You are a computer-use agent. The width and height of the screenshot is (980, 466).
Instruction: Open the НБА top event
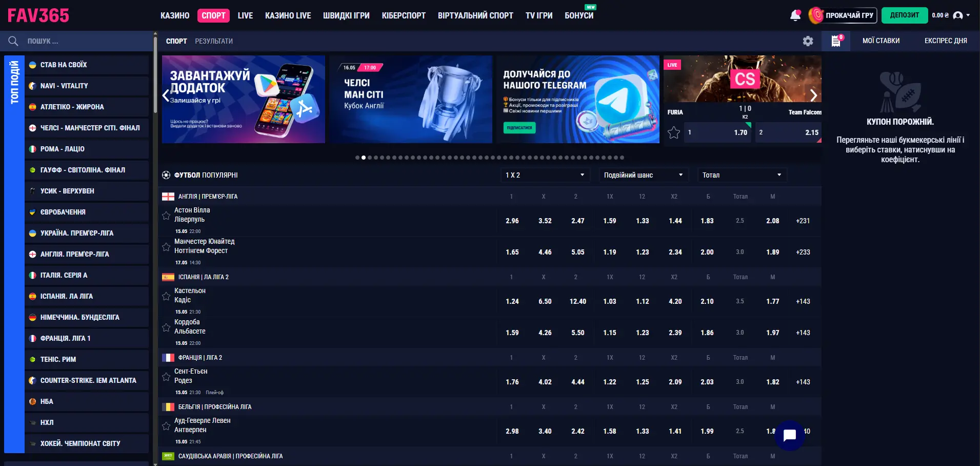87,401
